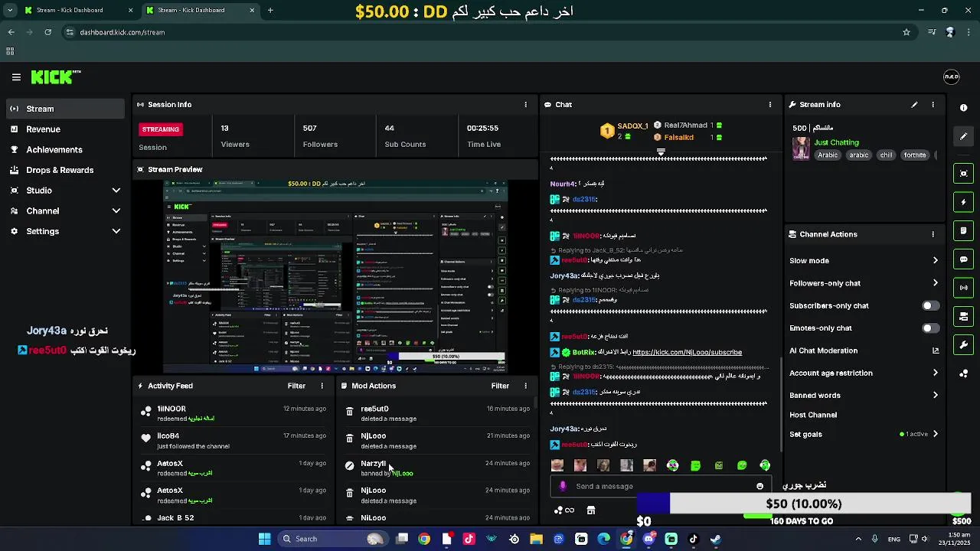
Task: Open the document icon in the right sidebar
Action: coord(964,230)
